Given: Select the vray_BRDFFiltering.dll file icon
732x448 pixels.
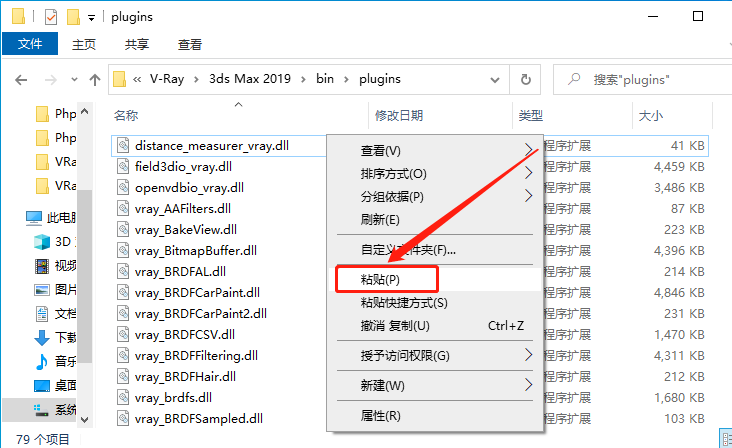Looking at the screenshot, I should point(123,356).
